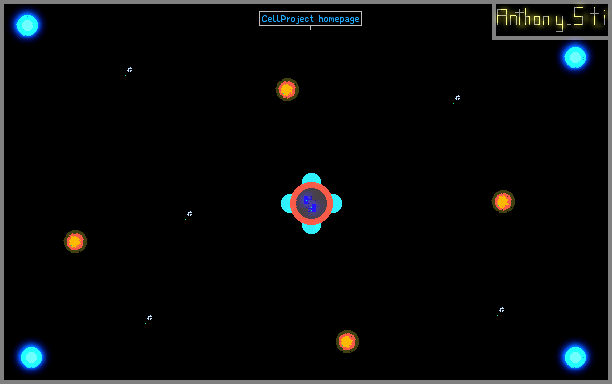Select the orange cell on right side

[x=503, y=201]
